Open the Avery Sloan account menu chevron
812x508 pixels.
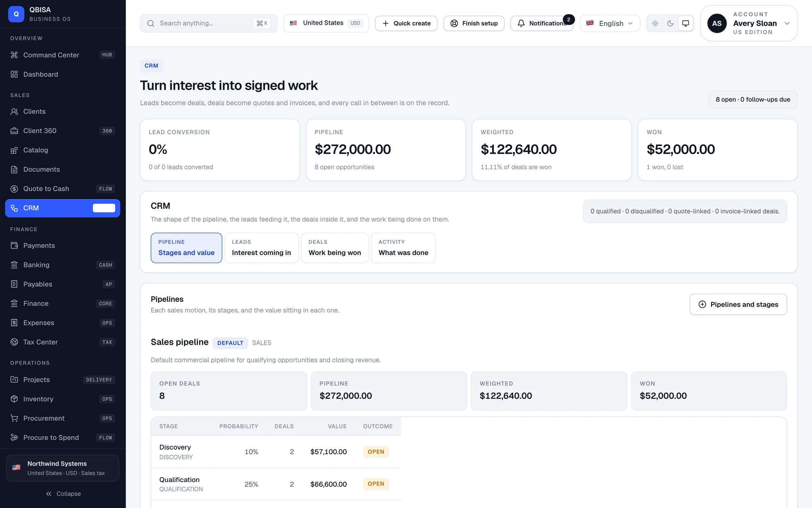tap(787, 23)
